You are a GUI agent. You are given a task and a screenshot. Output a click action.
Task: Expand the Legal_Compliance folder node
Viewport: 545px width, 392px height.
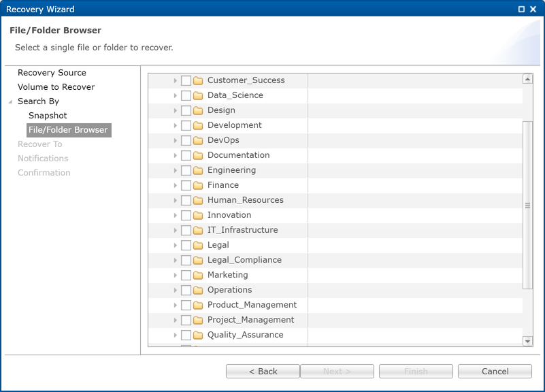(175, 260)
